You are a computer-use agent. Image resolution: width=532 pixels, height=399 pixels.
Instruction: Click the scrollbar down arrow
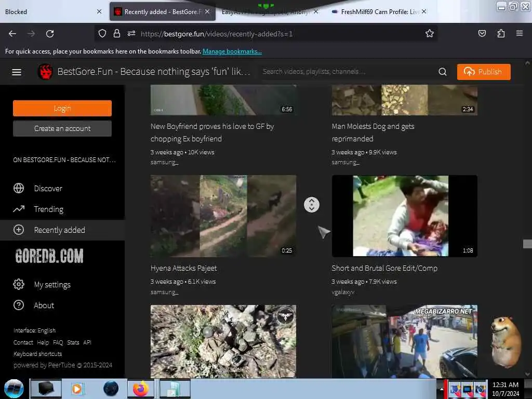point(527,374)
